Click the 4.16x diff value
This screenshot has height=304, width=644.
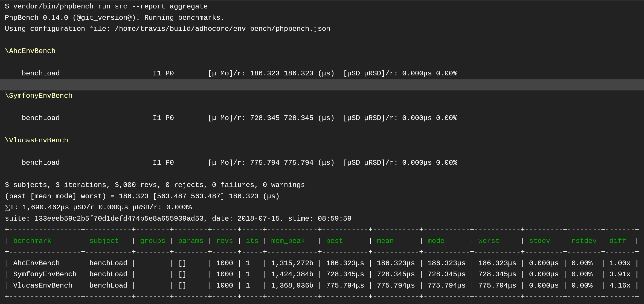[x=620, y=285]
